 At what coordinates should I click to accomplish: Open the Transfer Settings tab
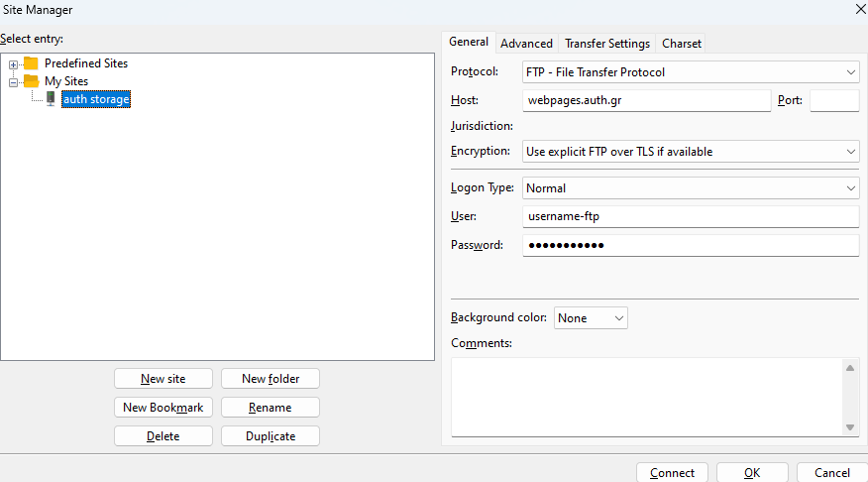pos(606,44)
